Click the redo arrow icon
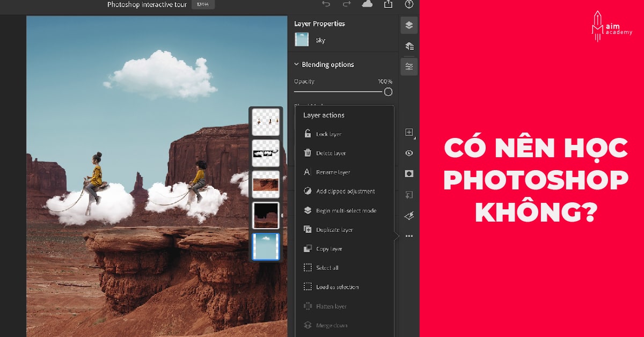The image size is (644, 337). click(347, 4)
